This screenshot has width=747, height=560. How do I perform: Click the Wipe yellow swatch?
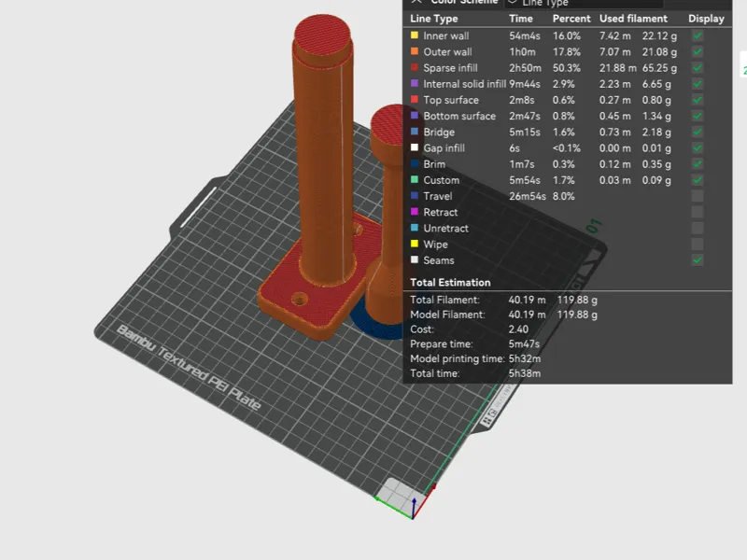pyautogui.click(x=415, y=244)
